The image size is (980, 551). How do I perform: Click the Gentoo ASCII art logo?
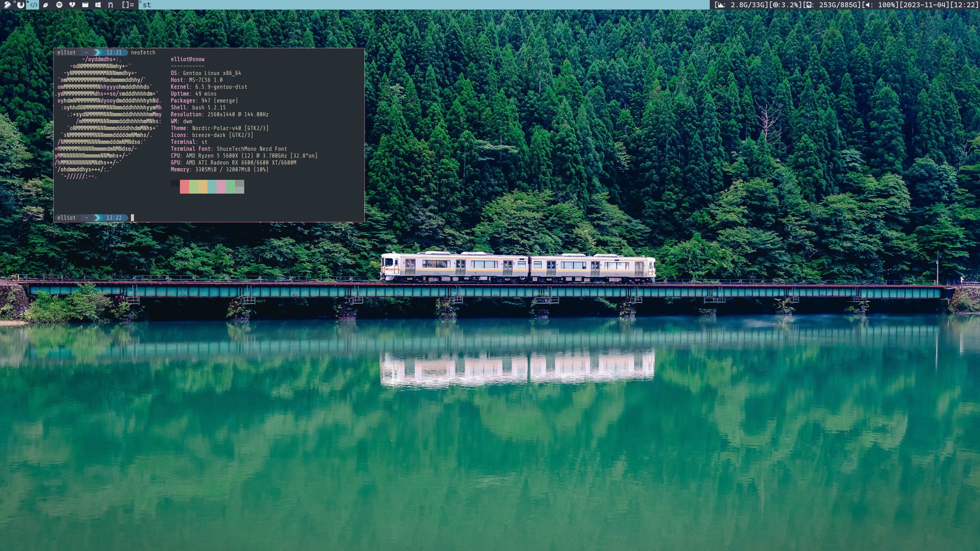108,118
